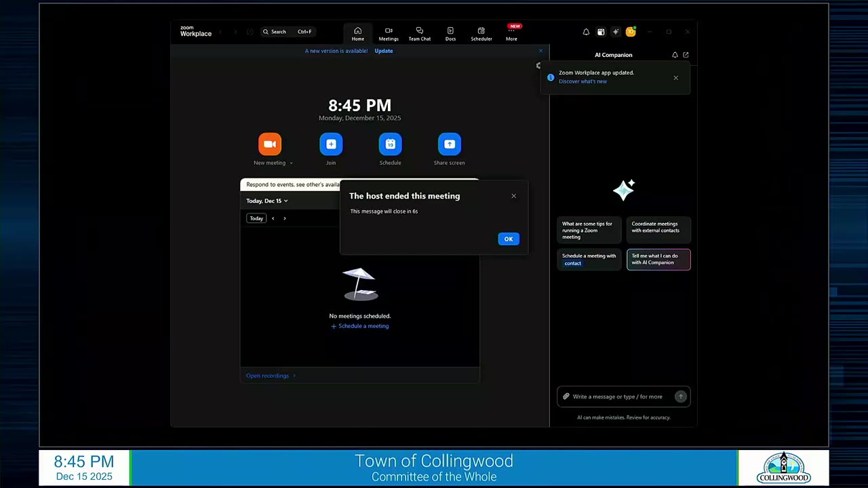Image resolution: width=868 pixels, height=488 pixels.
Task: Click the AI Companion sparkle logo in the panel
Action: 624,190
